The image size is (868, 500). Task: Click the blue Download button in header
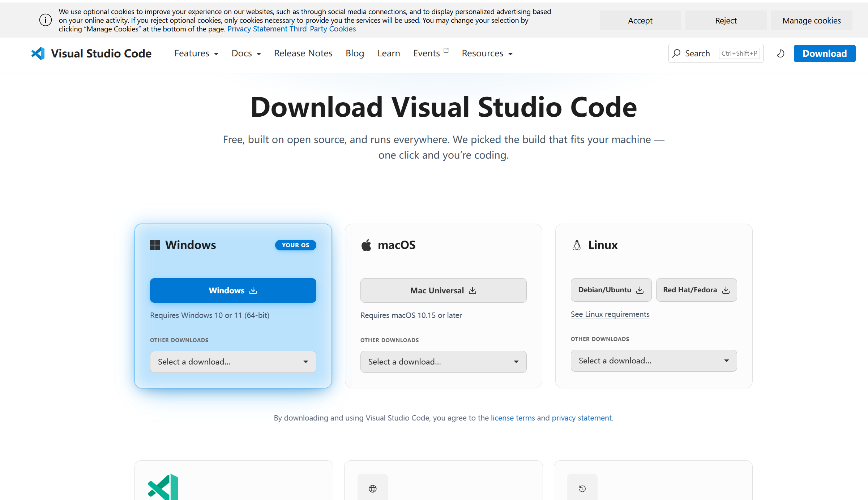point(825,53)
